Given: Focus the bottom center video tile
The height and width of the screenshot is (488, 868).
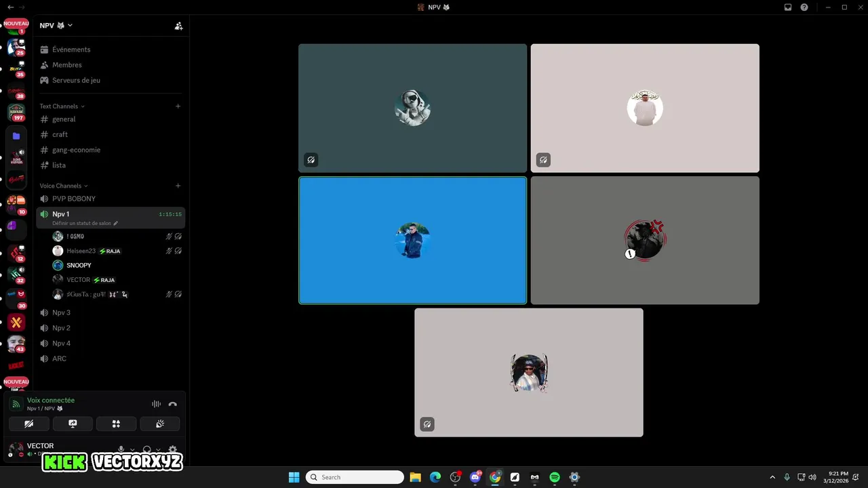Looking at the screenshot, I should [x=529, y=373].
